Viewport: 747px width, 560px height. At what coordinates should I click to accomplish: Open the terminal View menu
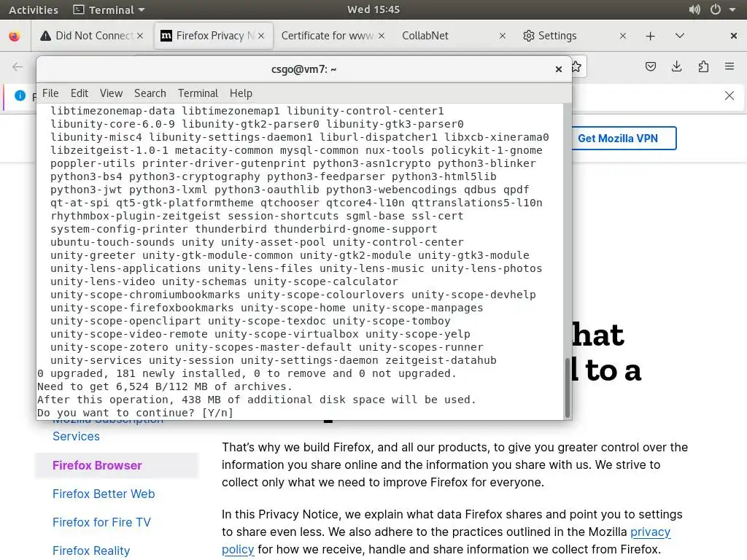(111, 93)
